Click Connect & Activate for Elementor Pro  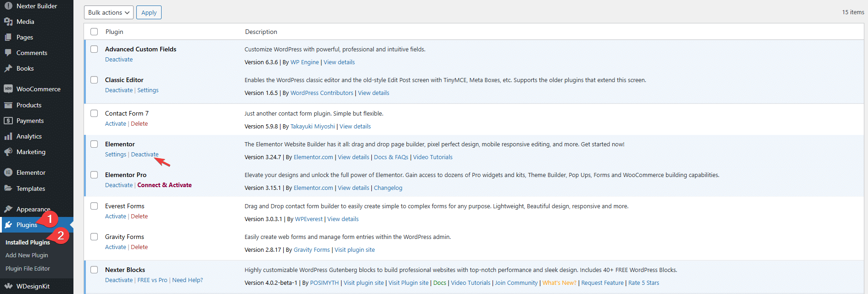[164, 185]
